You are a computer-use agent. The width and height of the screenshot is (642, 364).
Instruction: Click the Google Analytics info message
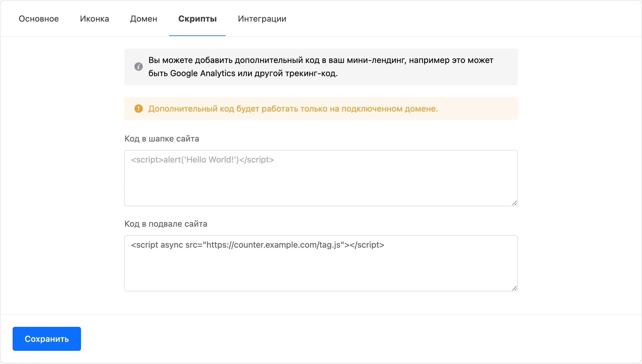coord(321,67)
